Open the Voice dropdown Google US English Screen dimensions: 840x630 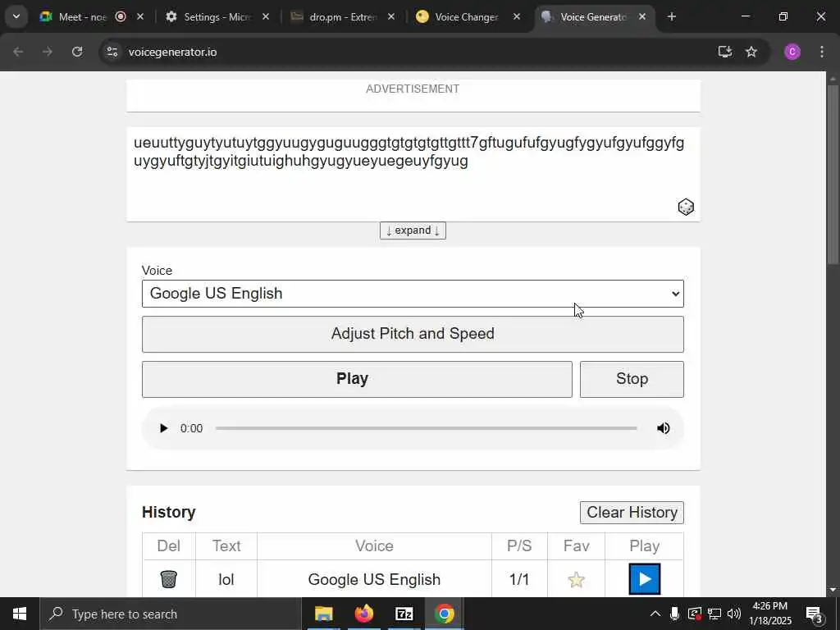pyautogui.click(x=413, y=294)
